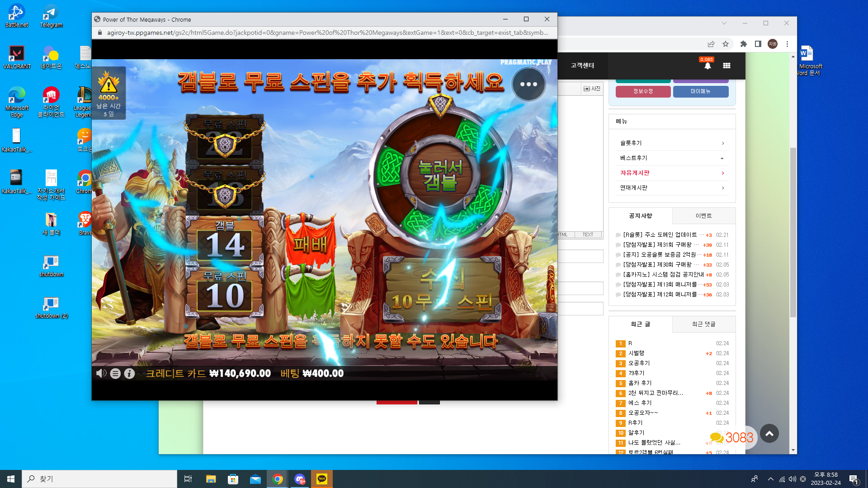Click the 사진 photo button in editor

[x=592, y=89]
